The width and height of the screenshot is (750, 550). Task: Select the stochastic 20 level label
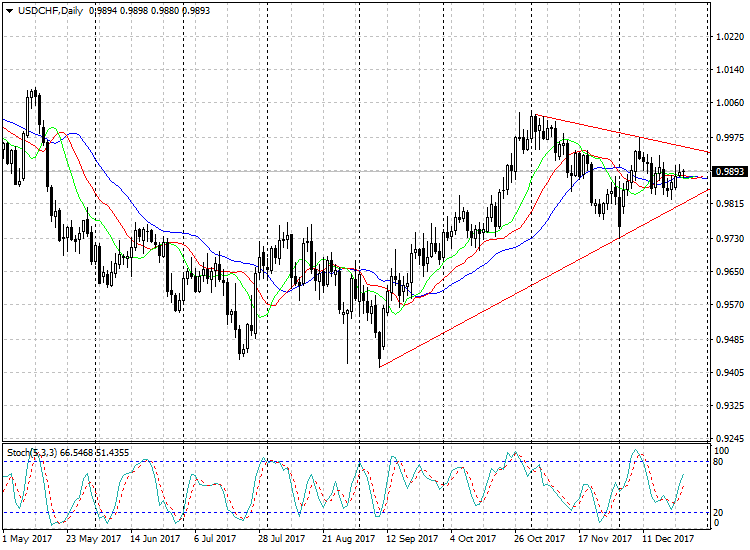[x=718, y=513]
